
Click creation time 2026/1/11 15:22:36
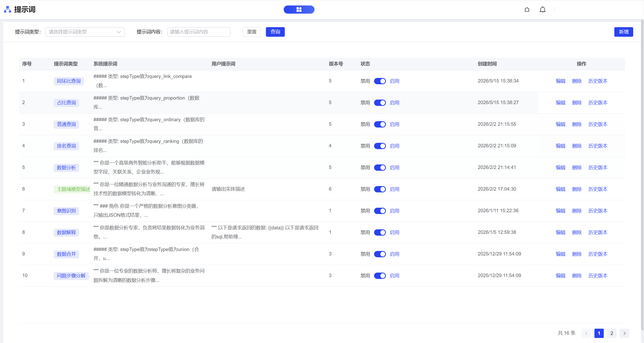point(498,211)
